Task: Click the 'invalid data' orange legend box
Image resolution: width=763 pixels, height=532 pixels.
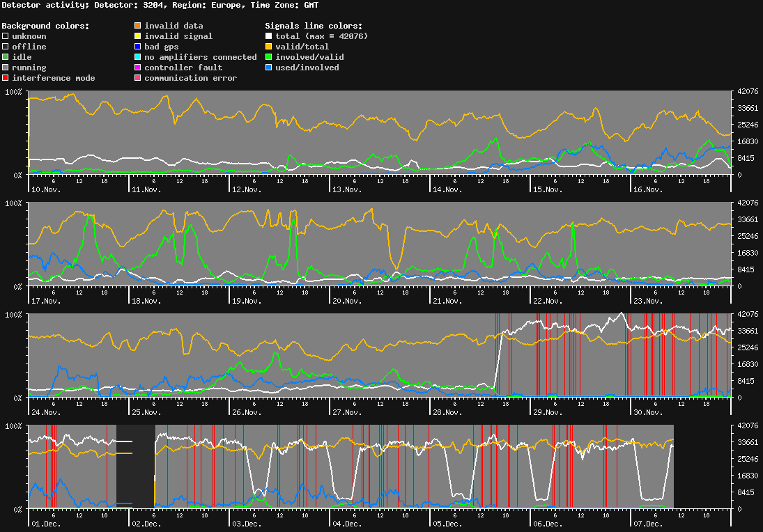Action: pyautogui.click(x=137, y=25)
